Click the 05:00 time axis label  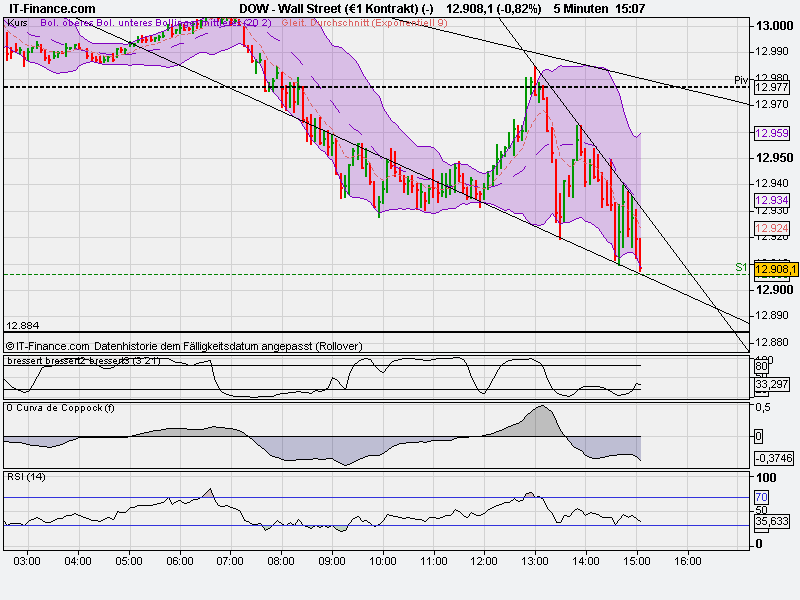(x=129, y=561)
